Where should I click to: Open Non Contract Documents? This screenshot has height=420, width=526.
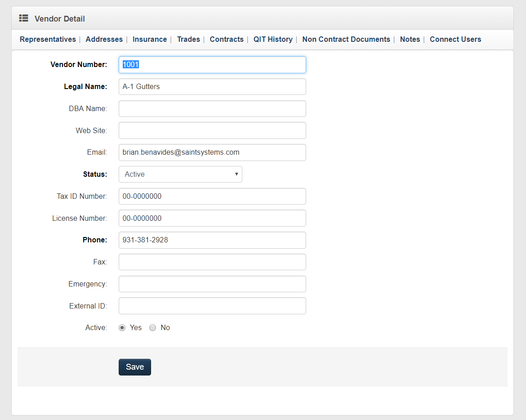346,39
